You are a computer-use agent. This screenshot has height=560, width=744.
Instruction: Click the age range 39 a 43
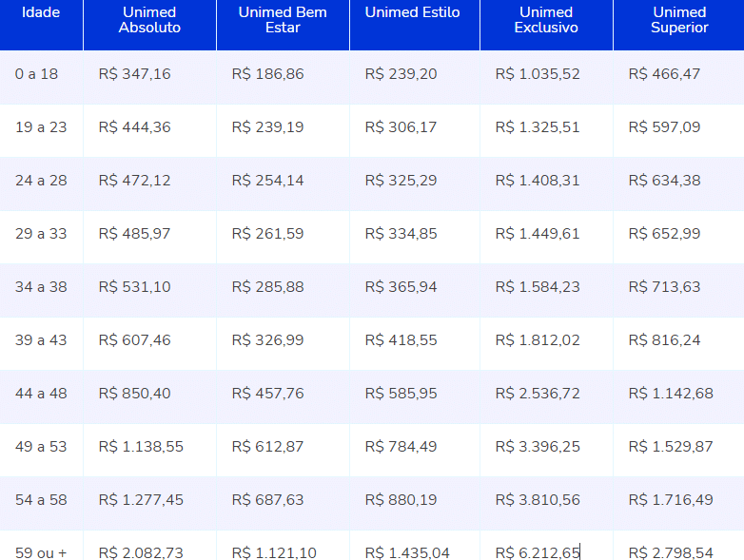coord(41,340)
